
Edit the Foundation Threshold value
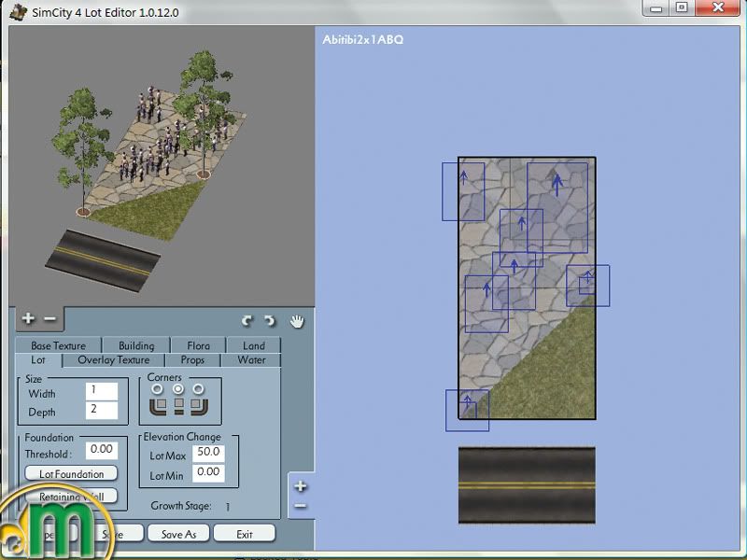pos(102,450)
